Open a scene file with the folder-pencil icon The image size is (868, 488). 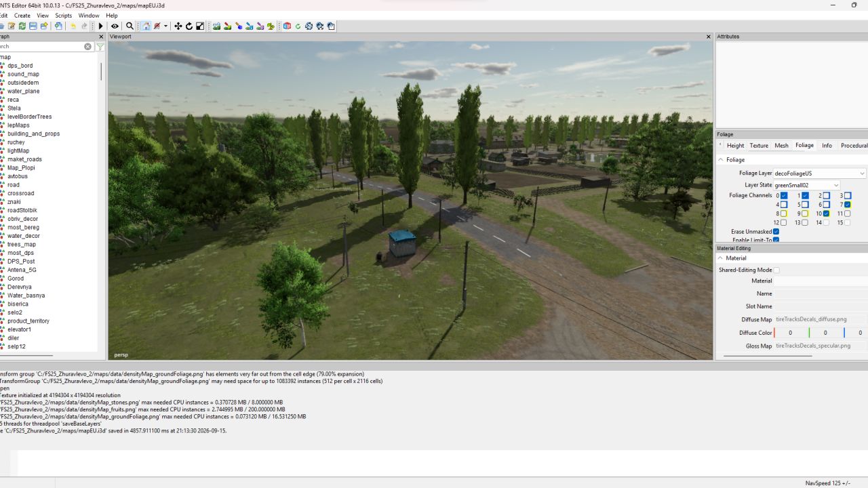coord(12,26)
